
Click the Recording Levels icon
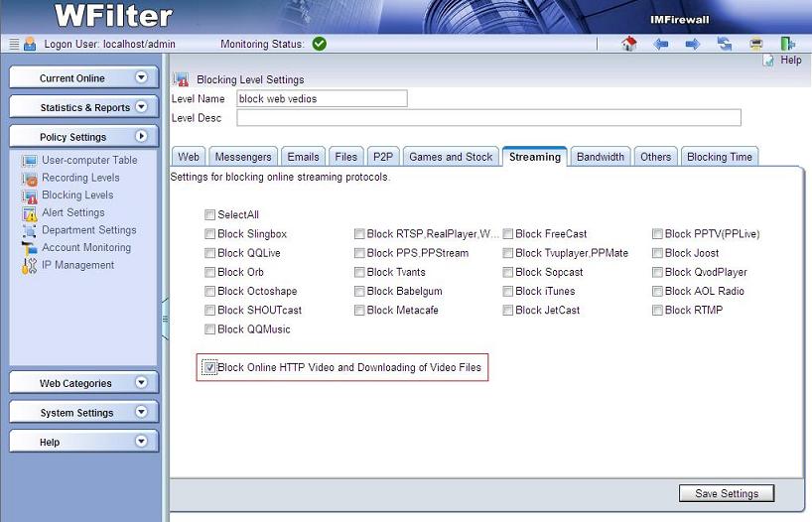coord(30,179)
